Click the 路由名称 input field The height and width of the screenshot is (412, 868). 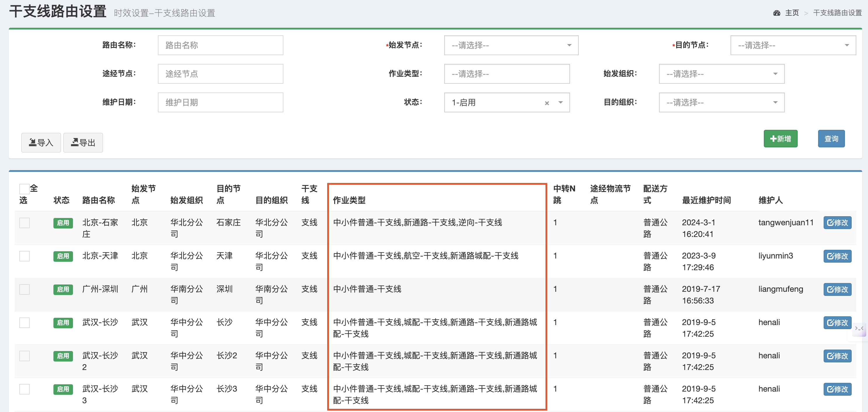coord(220,45)
